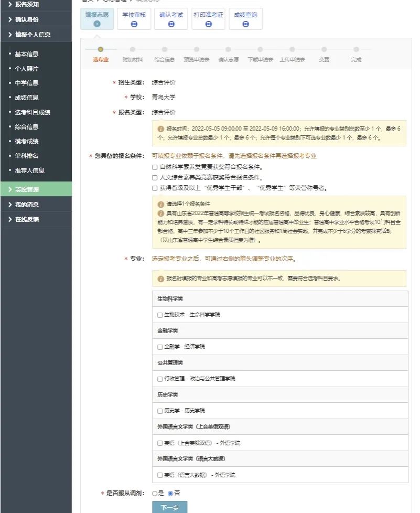
Task: Click the 附加材料 step dot
Action: point(133,50)
